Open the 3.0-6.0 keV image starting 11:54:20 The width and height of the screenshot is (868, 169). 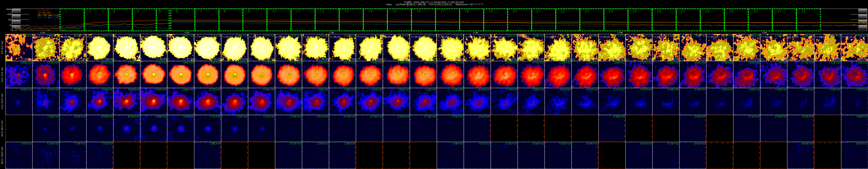pyautogui.click(x=828, y=48)
